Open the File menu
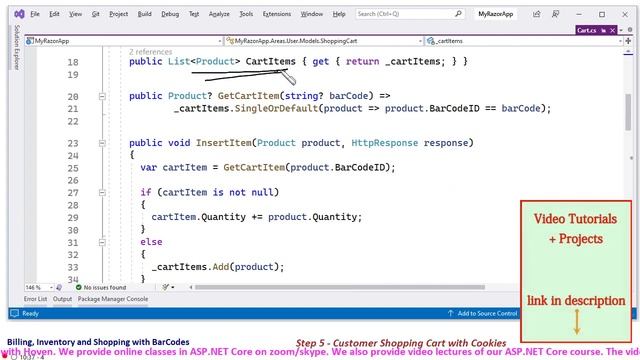The width and height of the screenshot is (640, 360). point(35,14)
